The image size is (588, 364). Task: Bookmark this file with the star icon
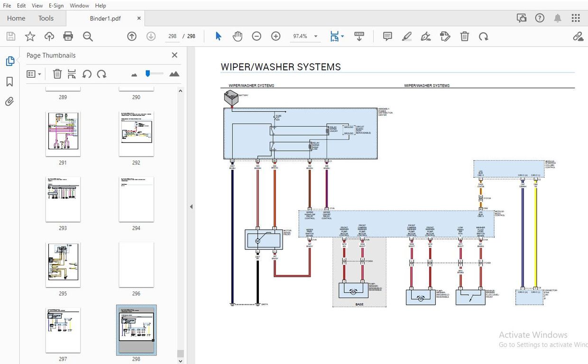[x=30, y=36]
